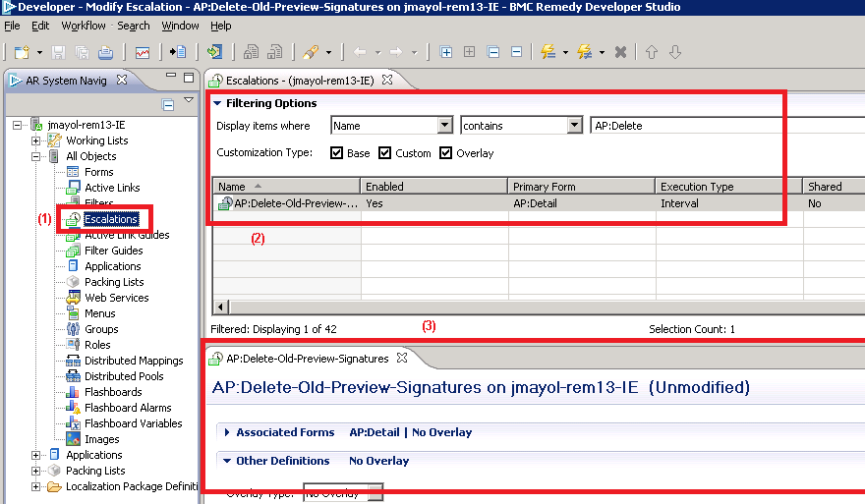865x504 pixels.
Task: Open the Edit menu
Action: 39,26
